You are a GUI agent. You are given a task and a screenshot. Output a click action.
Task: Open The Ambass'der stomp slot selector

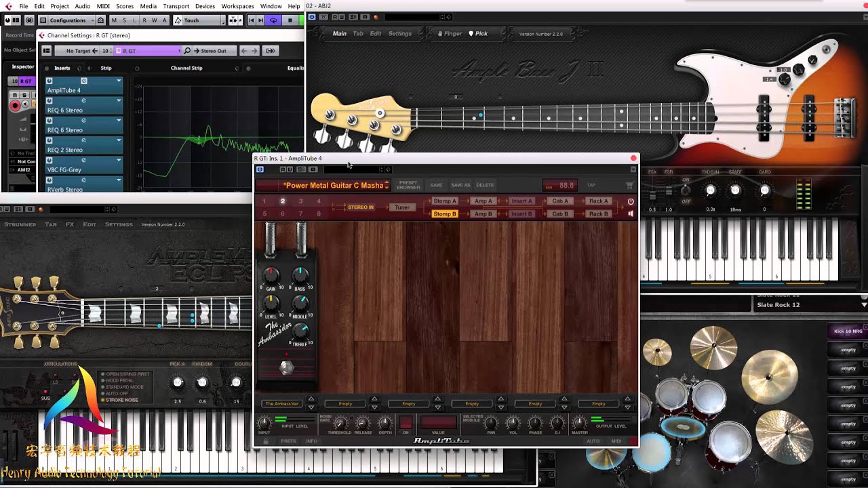(x=281, y=404)
